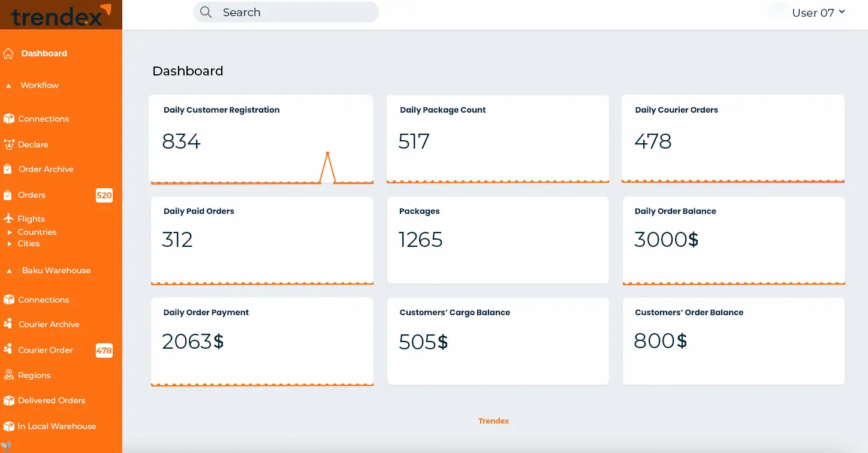Click the Connections package icon in sidebar
868x453 pixels.
click(x=8, y=118)
